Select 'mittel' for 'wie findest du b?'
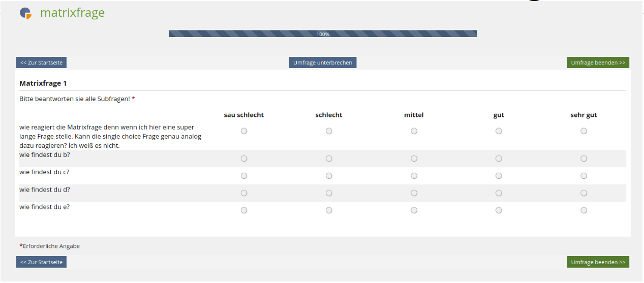Screen dimensions: 644x283 coord(414,159)
